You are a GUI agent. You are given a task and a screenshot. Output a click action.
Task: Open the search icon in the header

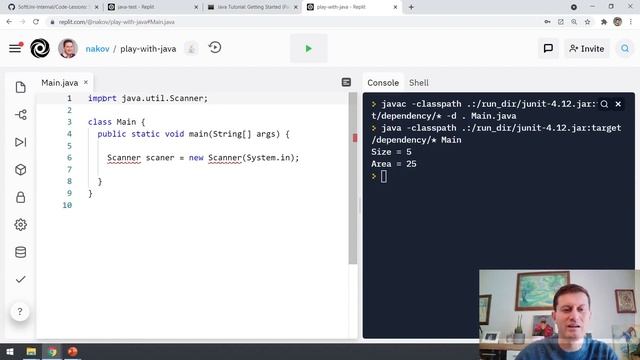[625, 49]
